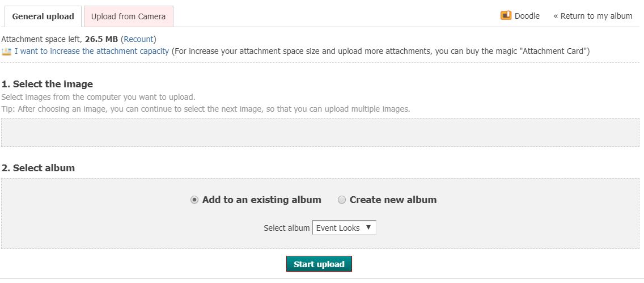Choose the 'Create new album' radio button
The image size is (644, 283).
[342, 200]
